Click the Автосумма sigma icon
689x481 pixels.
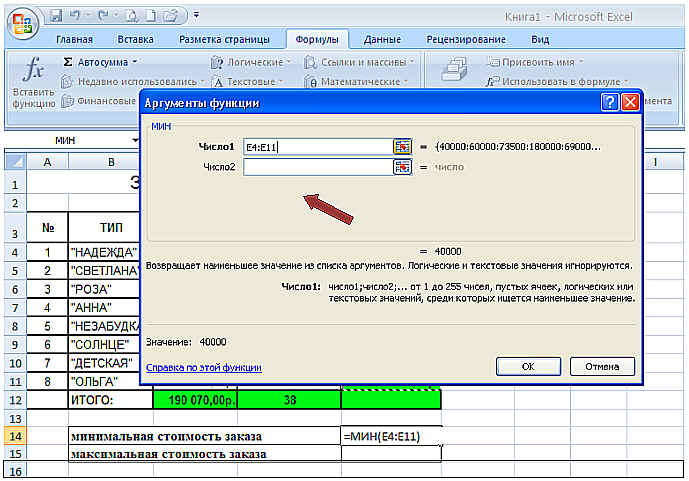click(67, 62)
